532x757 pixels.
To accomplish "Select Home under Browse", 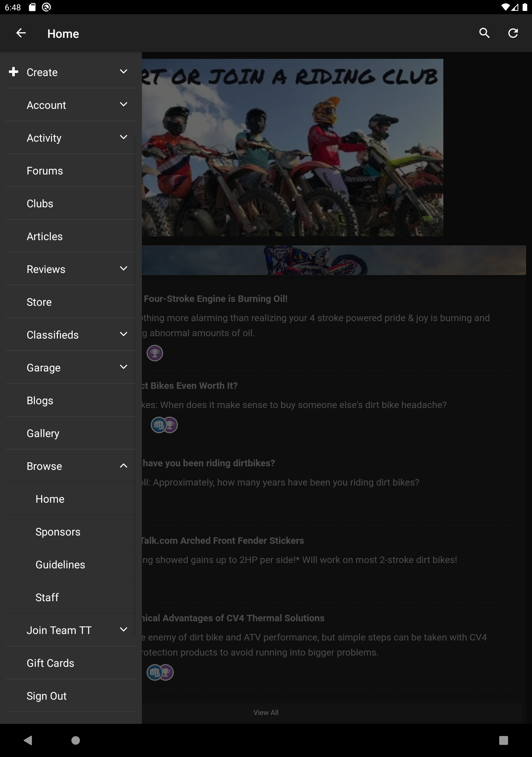I will pyautogui.click(x=71, y=499).
